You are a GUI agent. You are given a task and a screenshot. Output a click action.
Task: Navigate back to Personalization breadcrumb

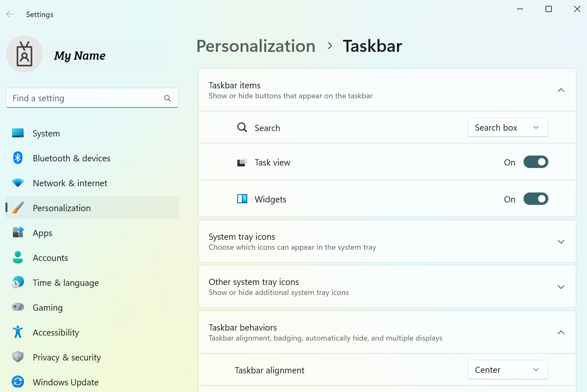256,46
